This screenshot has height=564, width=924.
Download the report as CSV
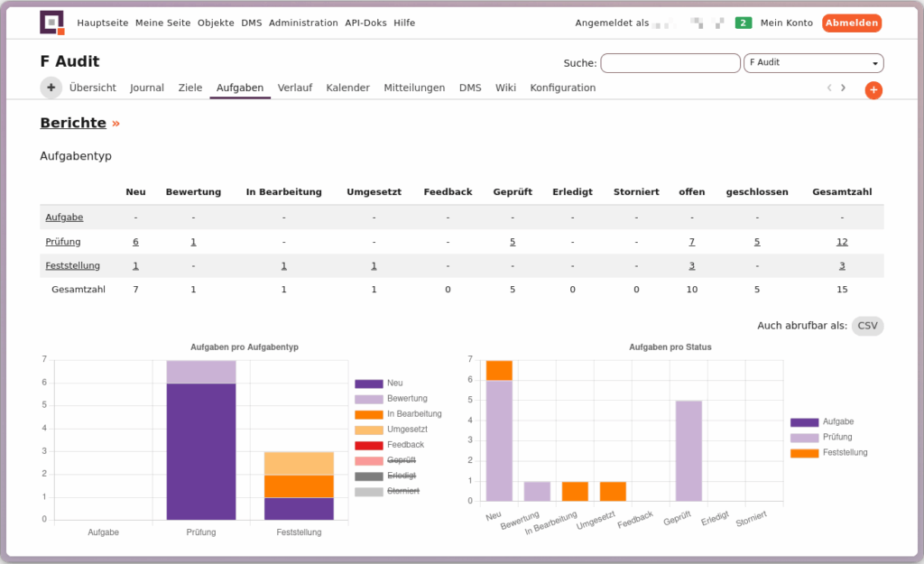[867, 326]
